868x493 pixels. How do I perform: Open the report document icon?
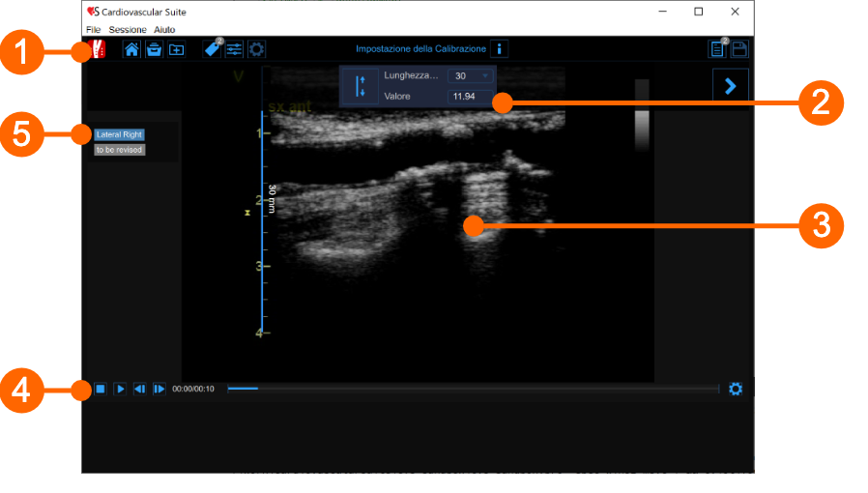717,50
